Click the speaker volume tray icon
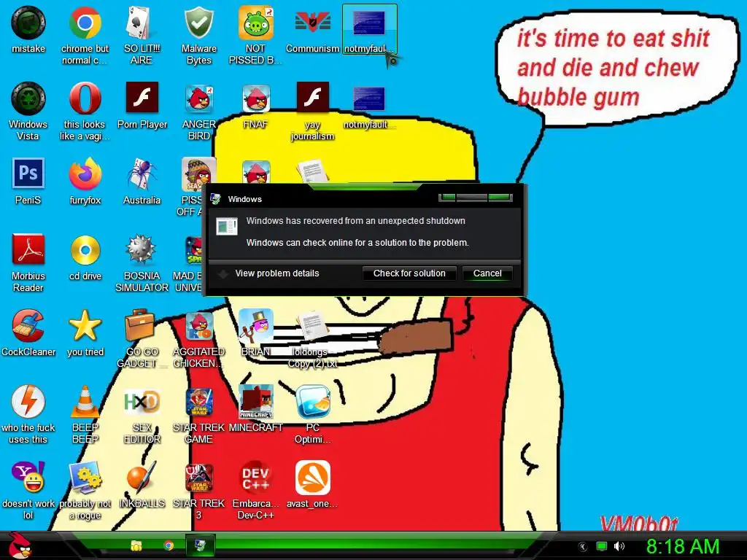The width and height of the screenshot is (747, 560). click(619, 546)
